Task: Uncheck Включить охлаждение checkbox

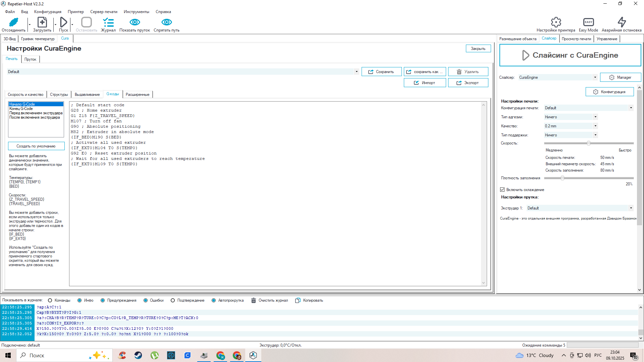Action: pyautogui.click(x=502, y=190)
